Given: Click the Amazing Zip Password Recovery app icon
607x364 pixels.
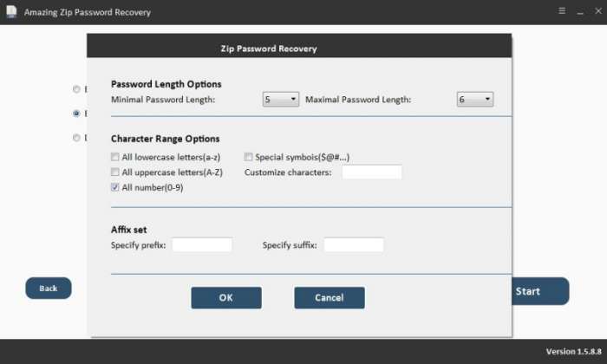Looking at the screenshot, I should [11, 11].
